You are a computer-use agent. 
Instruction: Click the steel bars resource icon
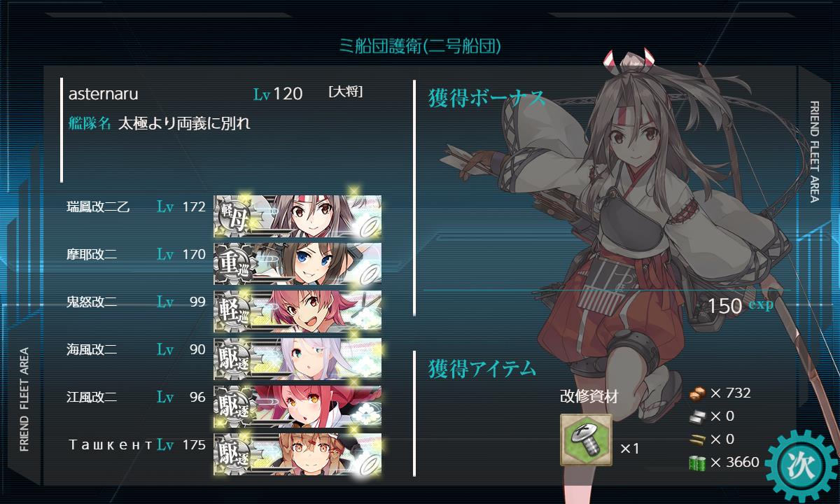point(697,416)
